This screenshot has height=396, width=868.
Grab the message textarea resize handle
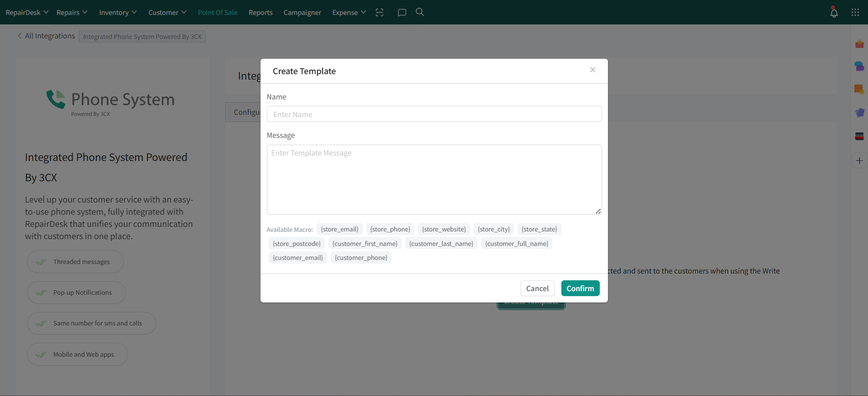click(598, 211)
